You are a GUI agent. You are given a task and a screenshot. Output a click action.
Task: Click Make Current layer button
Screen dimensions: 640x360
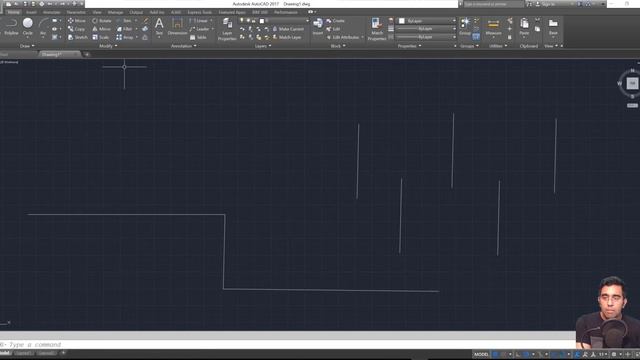tap(288, 29)
